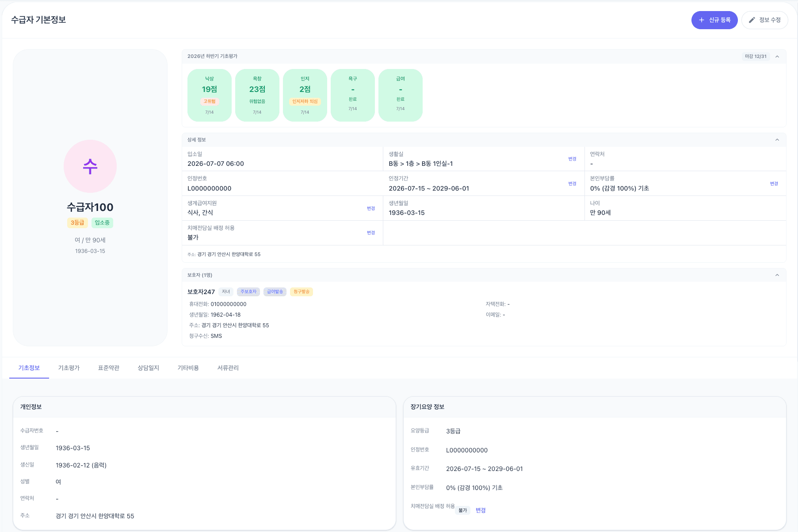
Task: Click the 주보호자 tag
Action: point(248,292)
